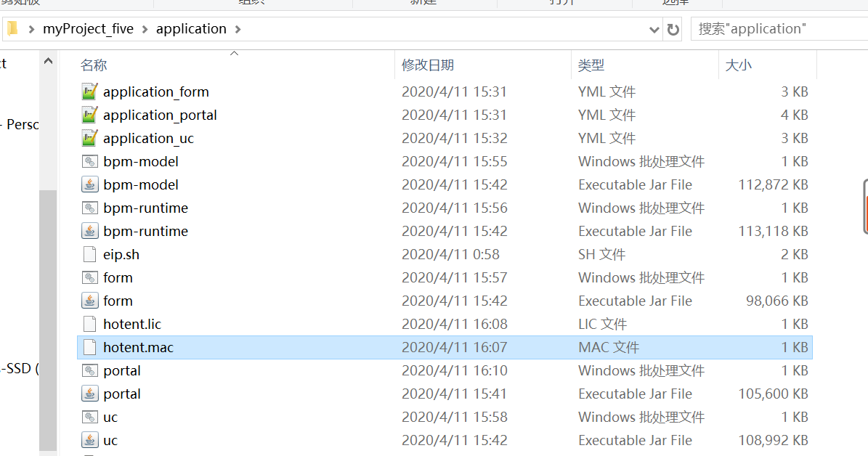Image resolution: width=868 pixels, height=456 pixels.
Task: Select the hotent.mac file icon
Action: tap(89, 347)
